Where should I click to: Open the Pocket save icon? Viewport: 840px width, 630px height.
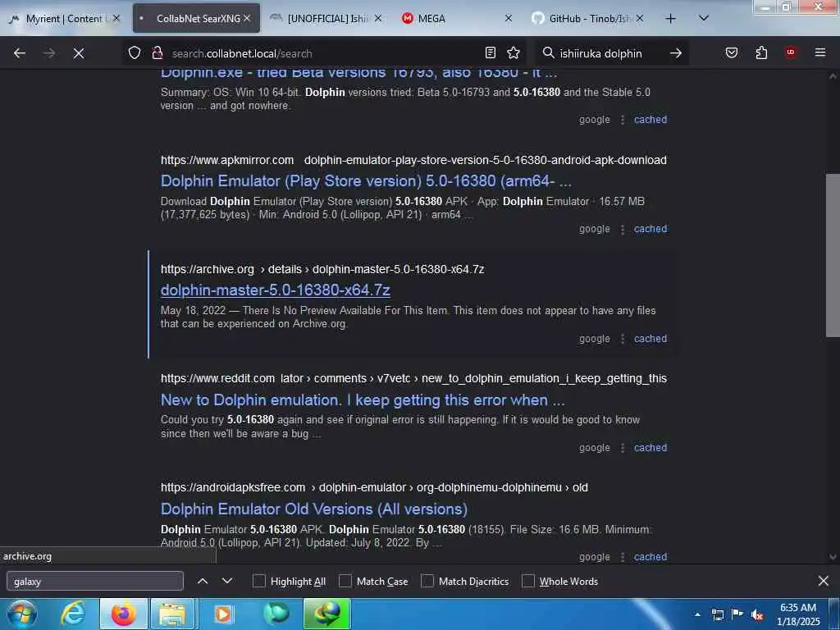pos(732,52)
